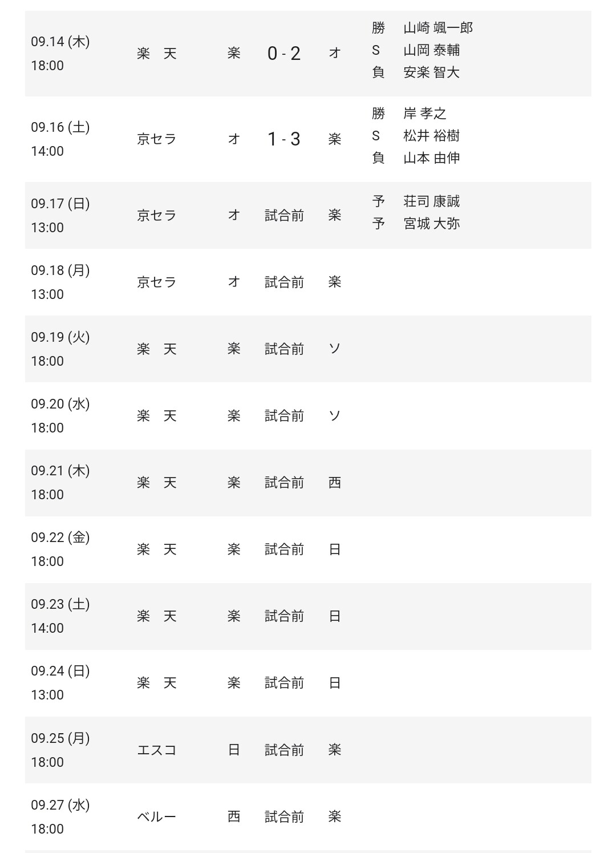Select the 09.24 (日) game row
The height and width of the screenshot is (853, 616).
(308, 683)
